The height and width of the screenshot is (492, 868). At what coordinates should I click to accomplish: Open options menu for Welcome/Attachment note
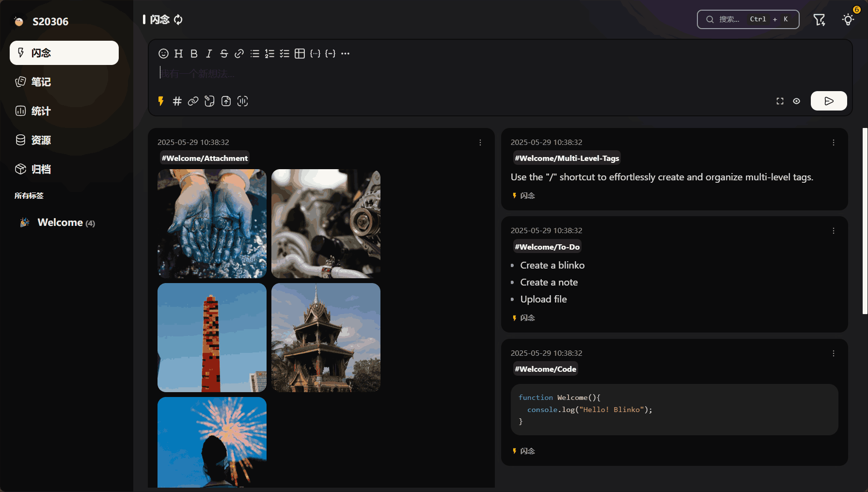click(480, 143)
